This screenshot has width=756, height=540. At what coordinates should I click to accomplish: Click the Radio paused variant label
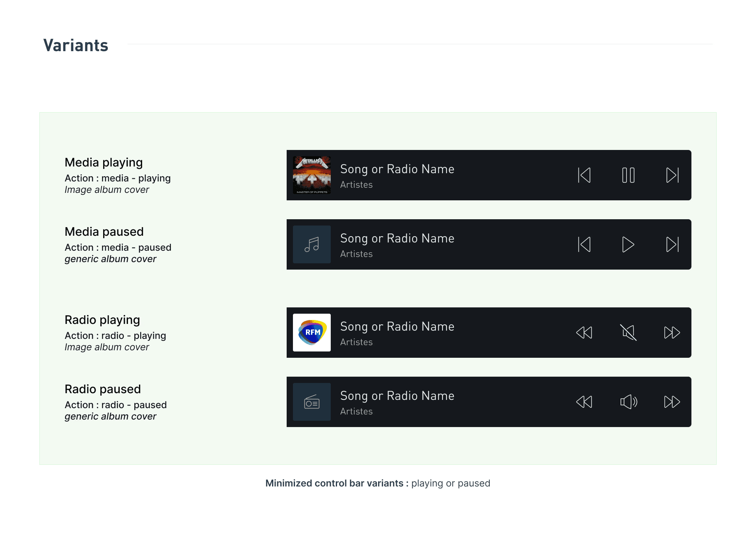pyautogui.click(x=103, y=389)
